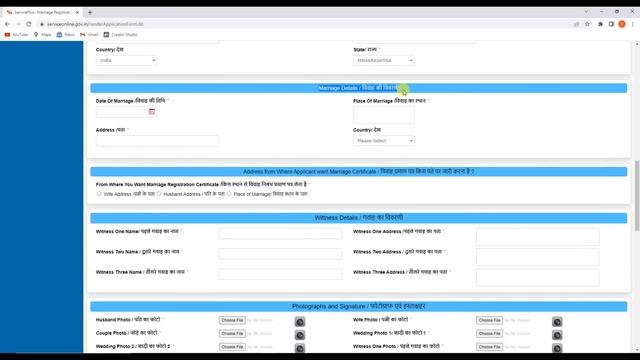The width and height of the screenshot is (640, 360).
Task: Open tab search chevron in title bar
Action: (x=586, y=12)
